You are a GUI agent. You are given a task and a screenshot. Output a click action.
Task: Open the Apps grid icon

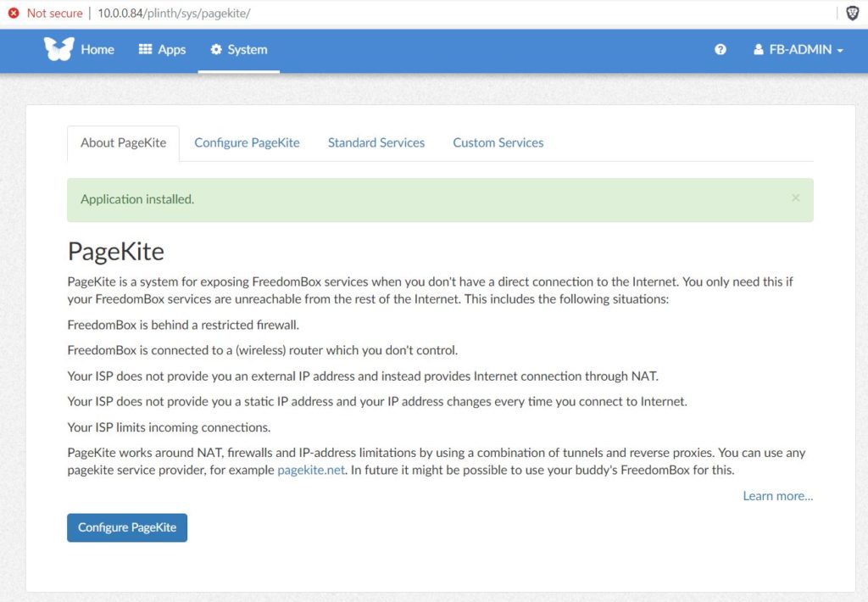tap(145, 49)
